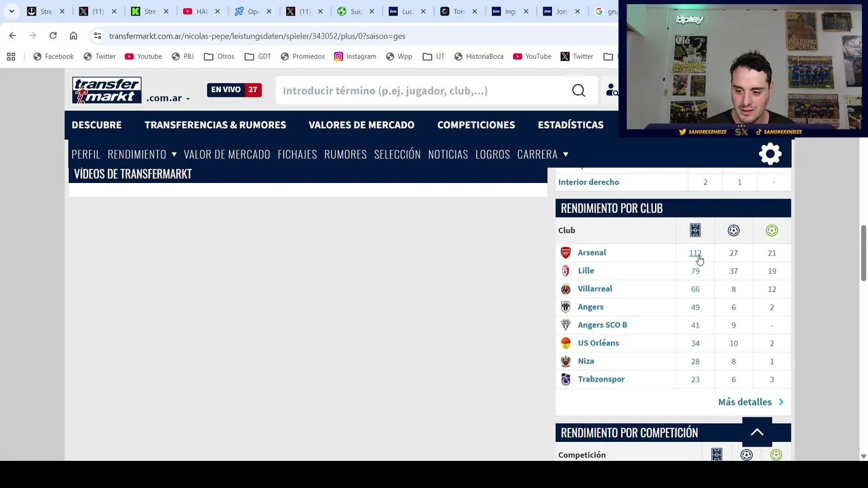This screenshot has width=868, height=488.
Task: Open the Facebook bookmark
Action: (x=52, y=56)
